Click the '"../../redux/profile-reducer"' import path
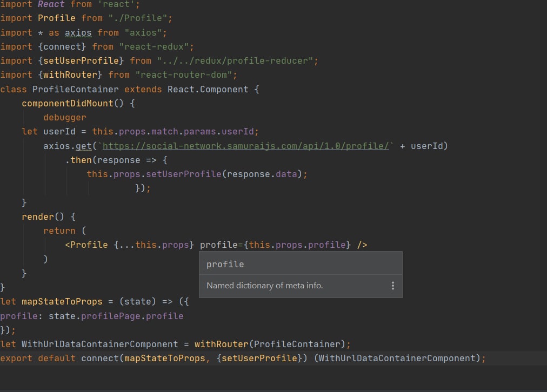 (235, 60)
